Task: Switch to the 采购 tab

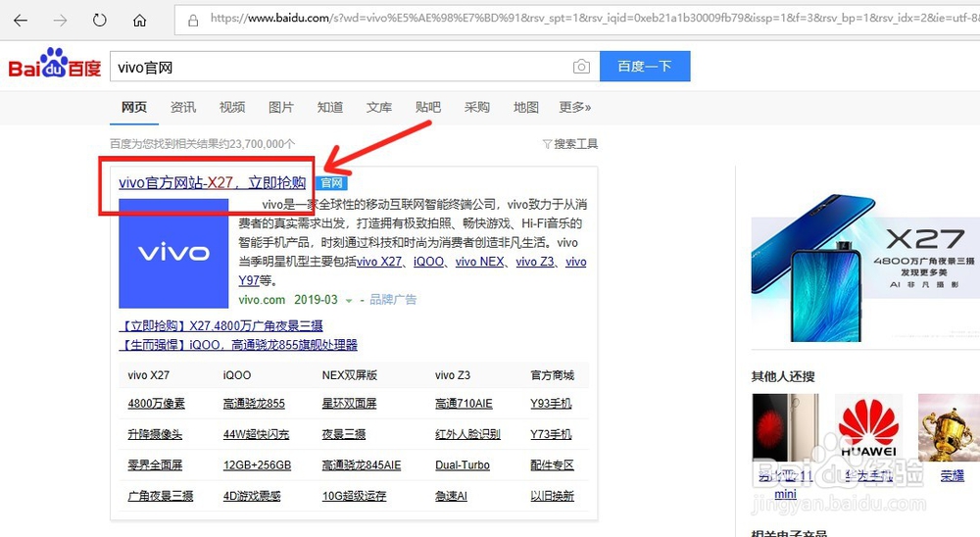Action: tap(477, 108)
